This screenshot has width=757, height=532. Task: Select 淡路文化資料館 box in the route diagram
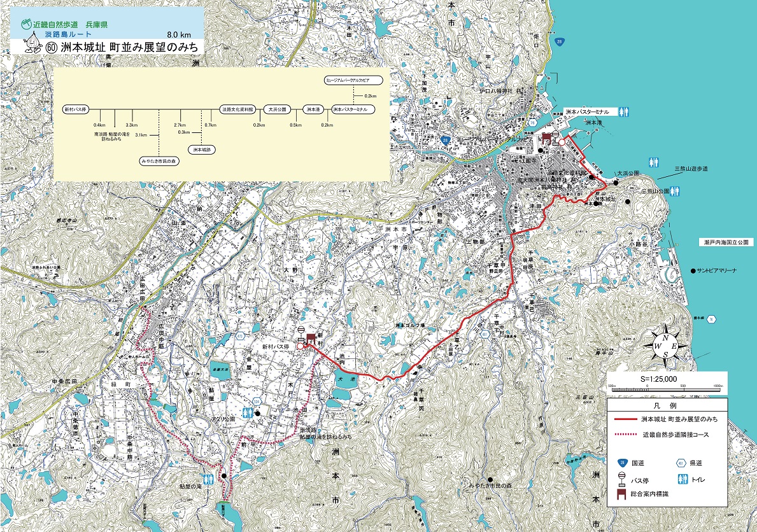(x=237, y=109)
